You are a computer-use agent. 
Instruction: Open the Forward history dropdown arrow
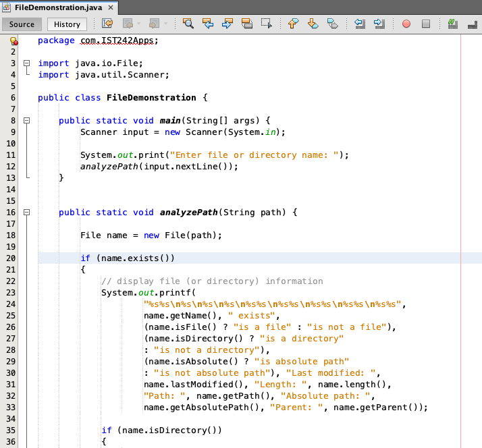click(165, 24)
